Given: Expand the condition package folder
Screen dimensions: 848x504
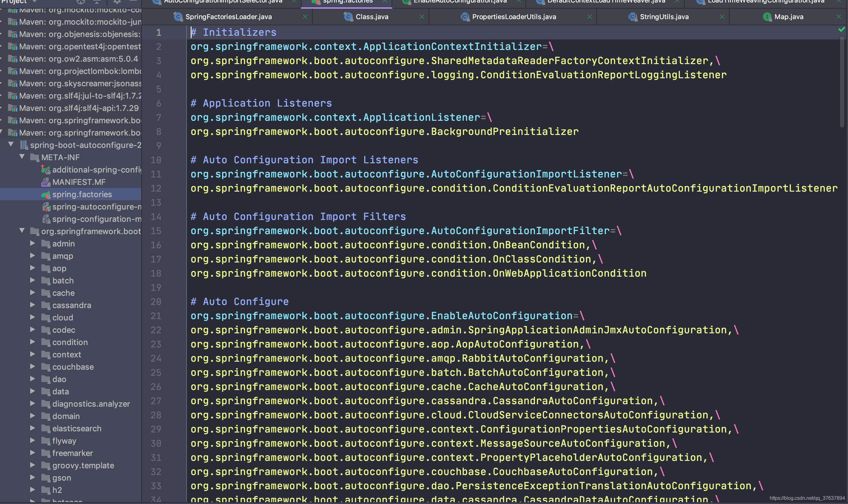Looking at the screenshot, I should coord(33,342).
